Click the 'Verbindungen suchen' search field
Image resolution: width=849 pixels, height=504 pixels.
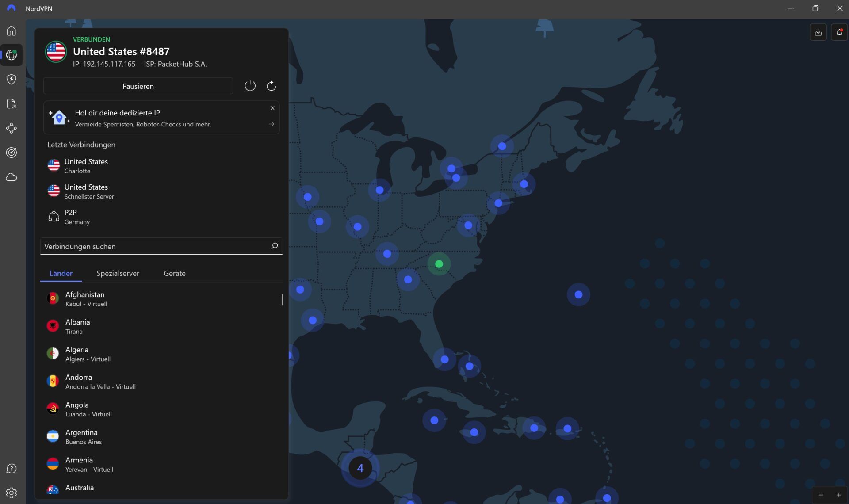161,246
